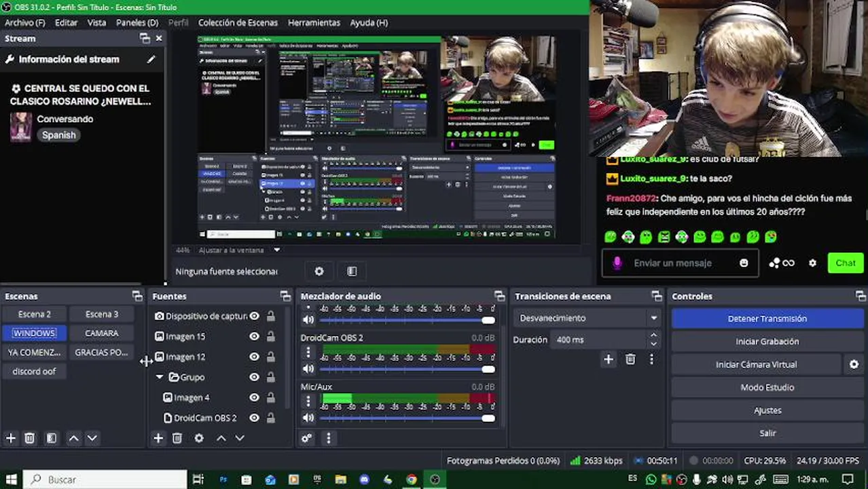Toggle visibility of the Imagen 12 source

coord(254,357)
